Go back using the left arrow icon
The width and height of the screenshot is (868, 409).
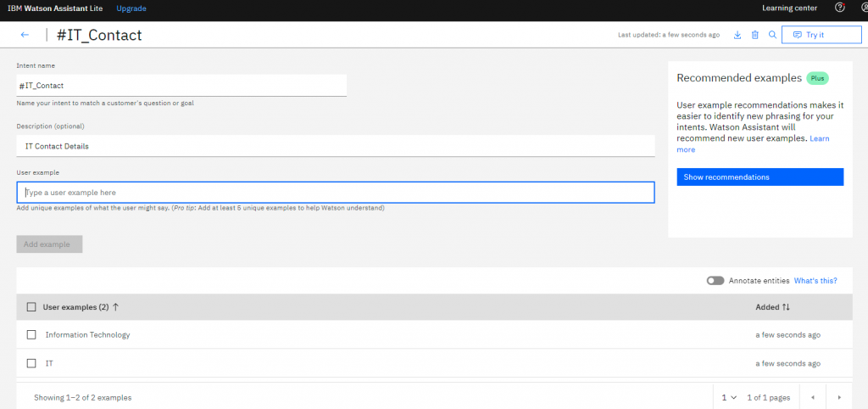tap(25, 35)
